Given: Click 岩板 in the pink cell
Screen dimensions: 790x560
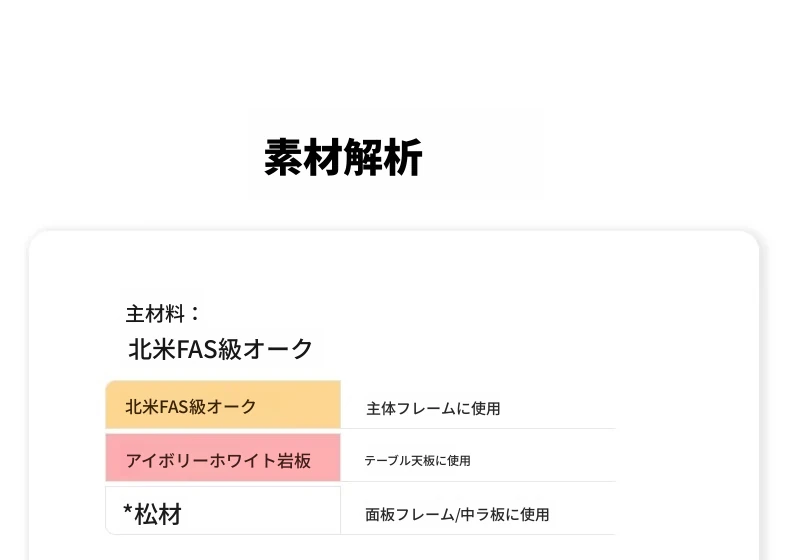Looking at the screenshot, I should click(294, 461).
